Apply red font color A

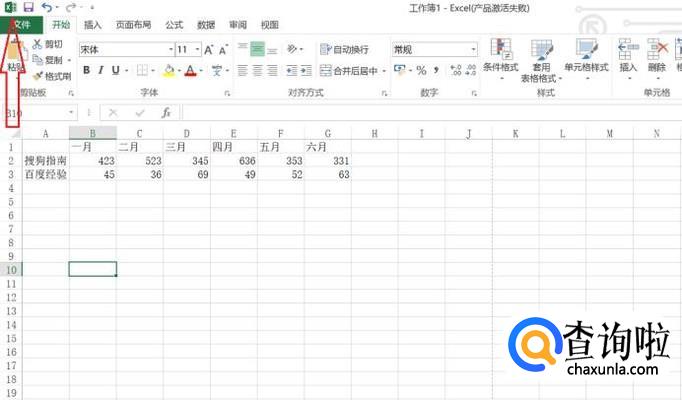pyautogui.click(x=190, y=70)
